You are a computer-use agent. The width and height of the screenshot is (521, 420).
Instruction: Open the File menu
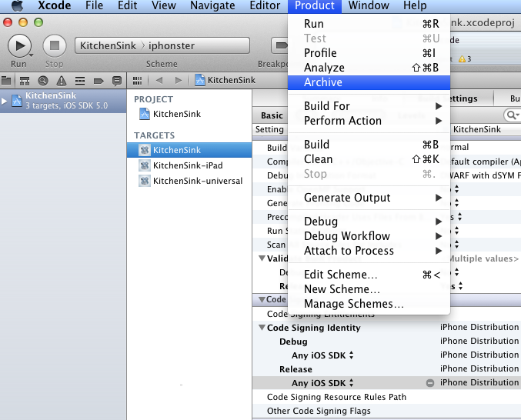click(x=95, y=5)
